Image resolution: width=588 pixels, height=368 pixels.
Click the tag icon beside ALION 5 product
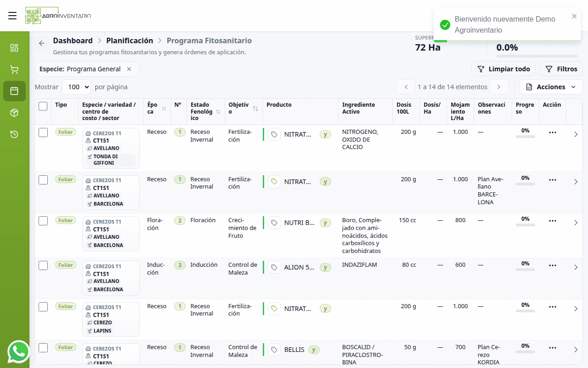(274, 267)
